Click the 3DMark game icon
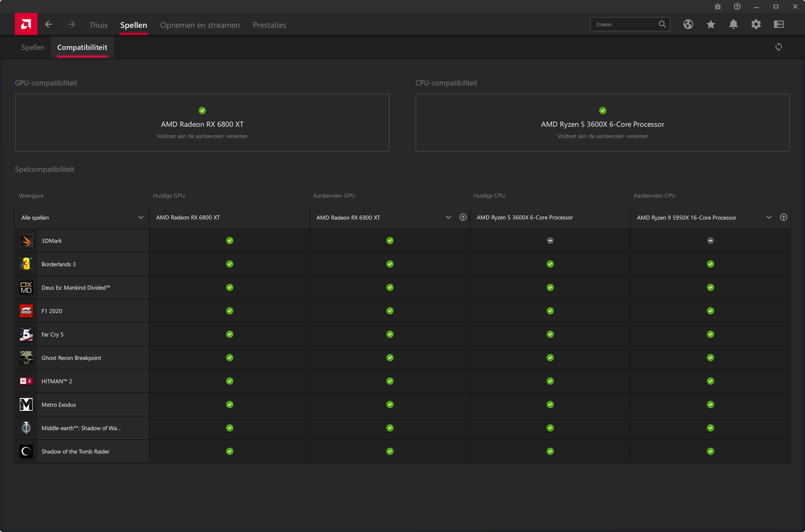The width and height of the screenshot is (805, 532). 26,241
